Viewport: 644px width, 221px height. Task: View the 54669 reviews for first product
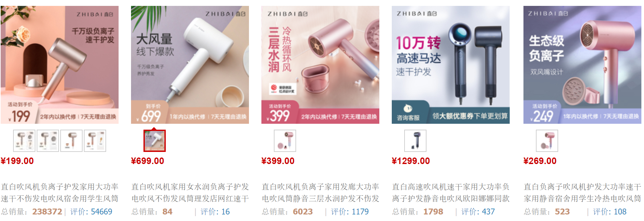(91, 212)
